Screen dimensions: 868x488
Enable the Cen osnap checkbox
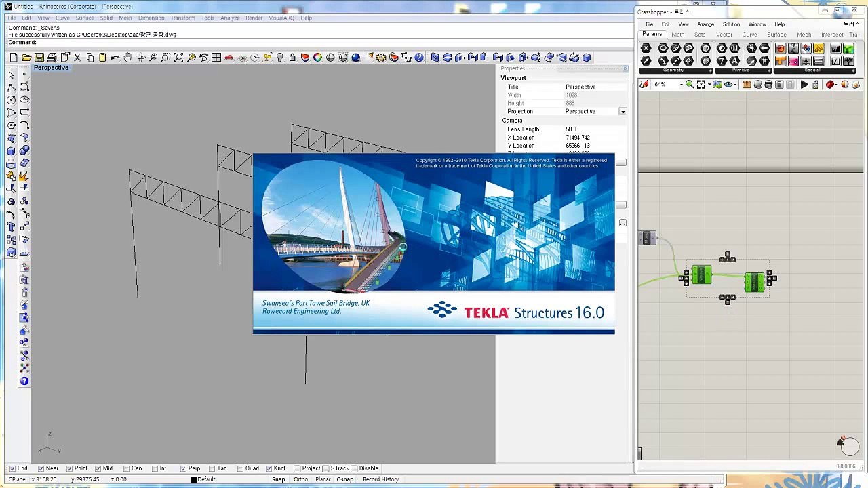pyautogui.click(x=126, y=468)
